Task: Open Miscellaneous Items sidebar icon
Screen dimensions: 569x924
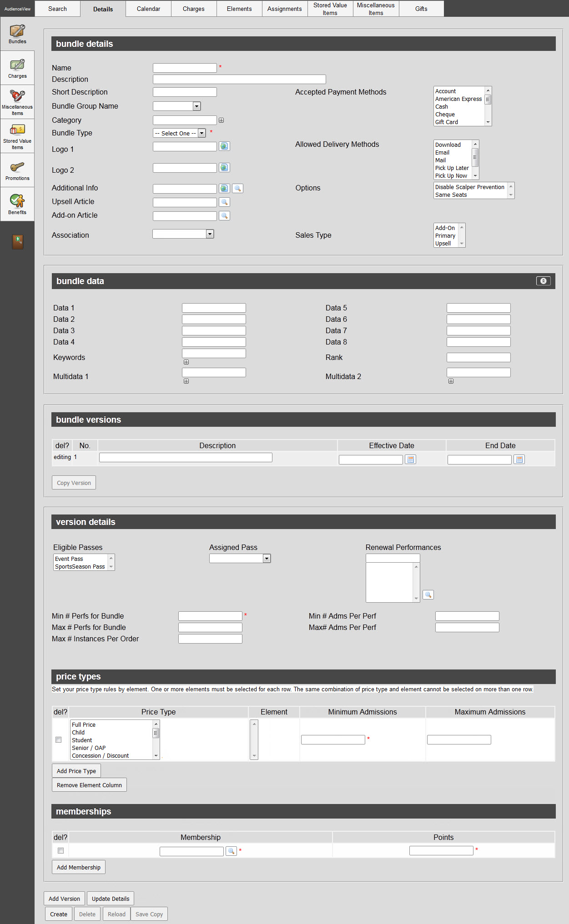Action: point(17,102)
